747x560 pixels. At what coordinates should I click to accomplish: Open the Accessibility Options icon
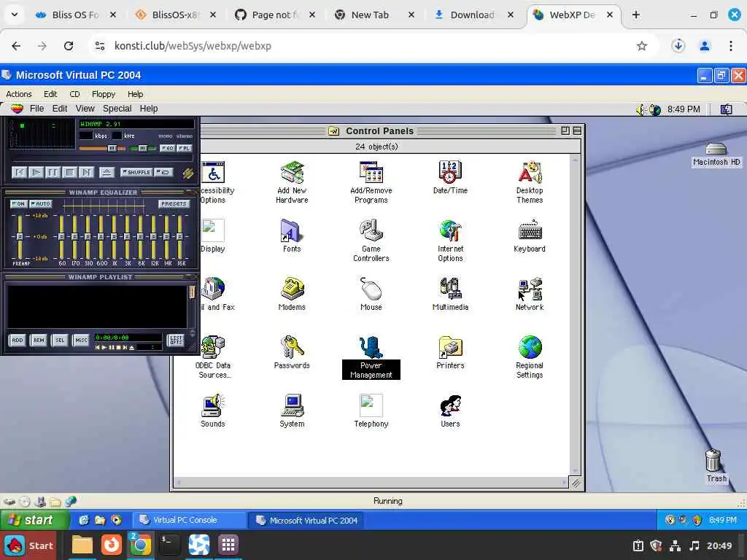pos(215,182)
